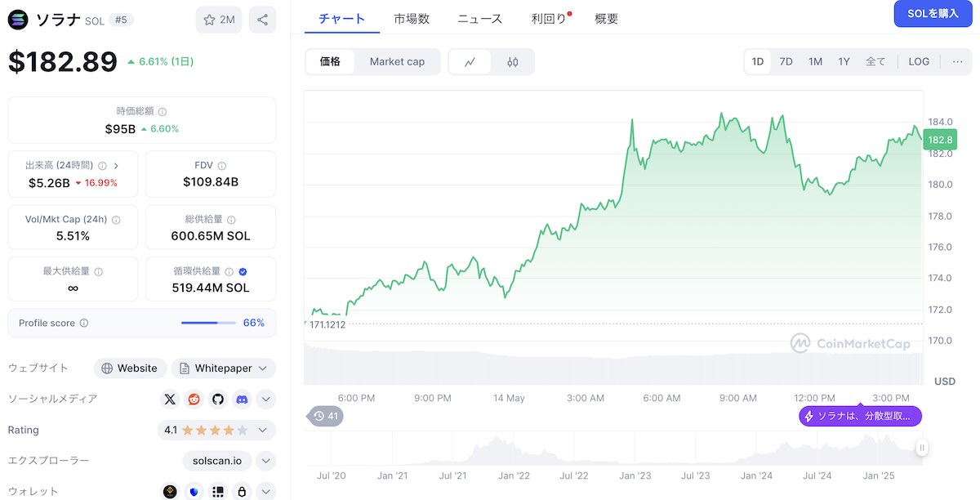Viewport: 980px width, 500px height.
Task: Add Solana to watchlist via star button
Action: click(x=219, y=20)
